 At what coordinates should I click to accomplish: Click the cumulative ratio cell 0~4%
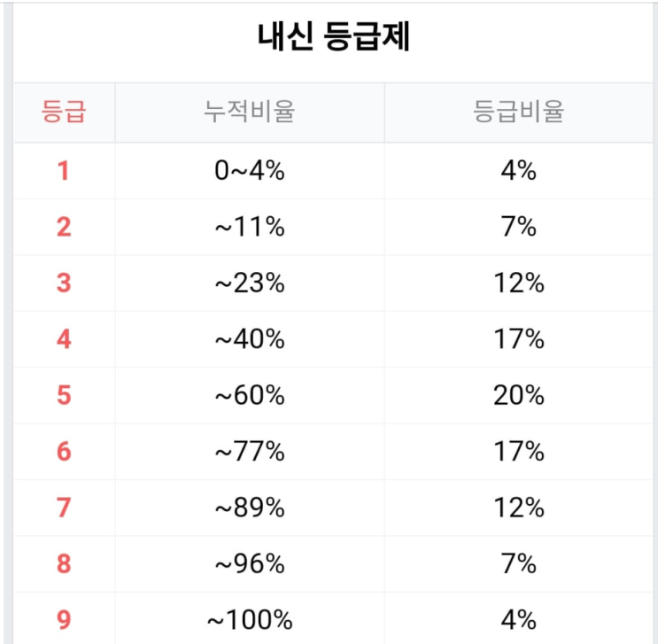tap(250, 171)
